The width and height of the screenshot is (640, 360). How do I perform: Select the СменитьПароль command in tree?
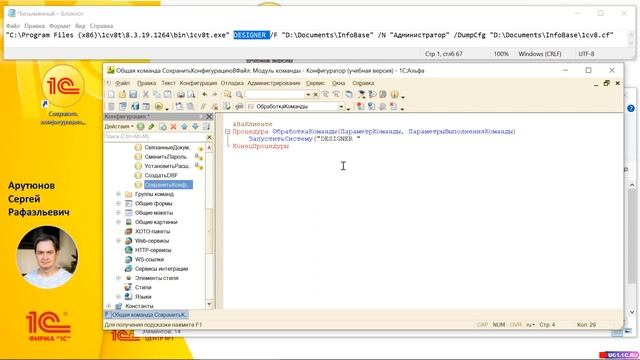pos(165,157)
